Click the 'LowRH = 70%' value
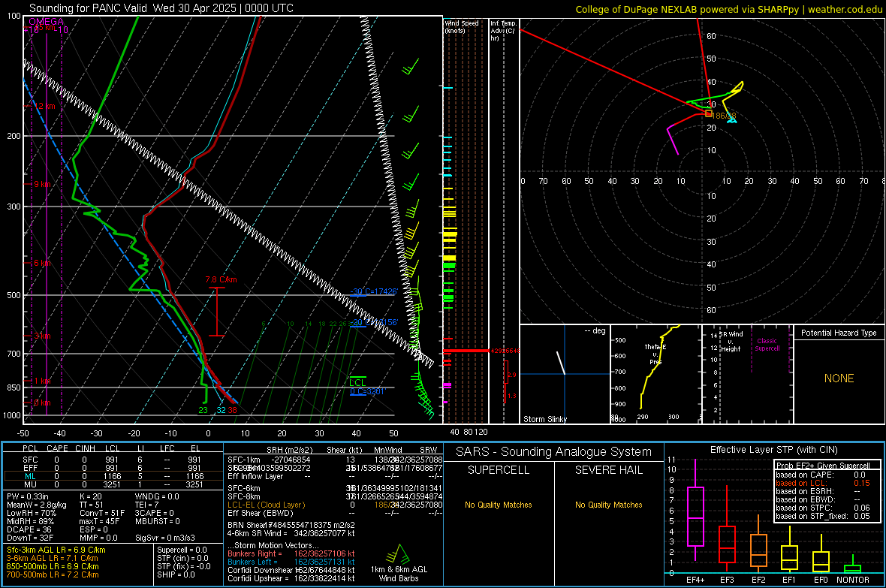This screenshot has width=886, height=588. pos(32,513)
